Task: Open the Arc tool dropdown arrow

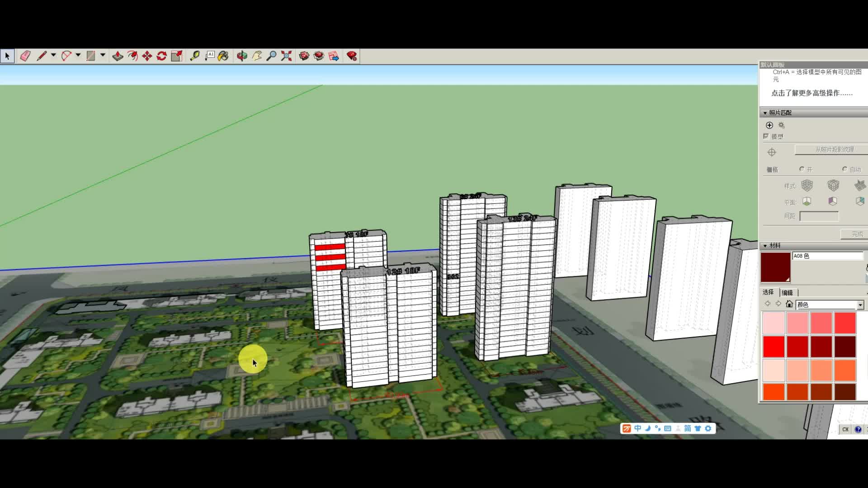Action: [x=78, y=55]
